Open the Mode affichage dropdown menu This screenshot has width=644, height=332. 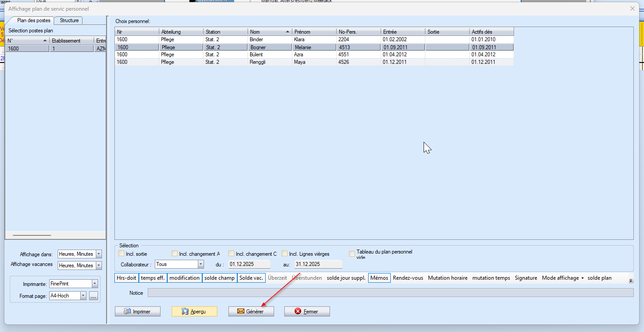562,278
